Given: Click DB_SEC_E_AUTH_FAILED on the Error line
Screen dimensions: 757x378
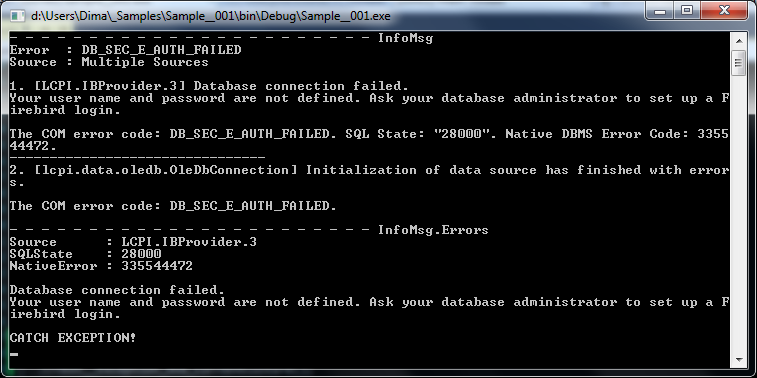Looking at the screenshot, I should click(161, 50).
